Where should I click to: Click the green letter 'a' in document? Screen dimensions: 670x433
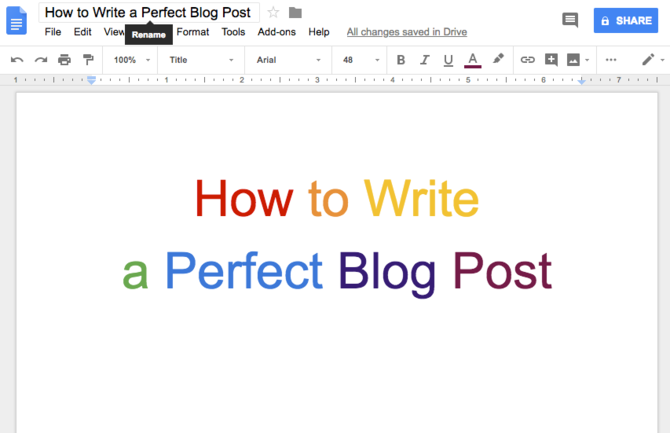point(135,274)
